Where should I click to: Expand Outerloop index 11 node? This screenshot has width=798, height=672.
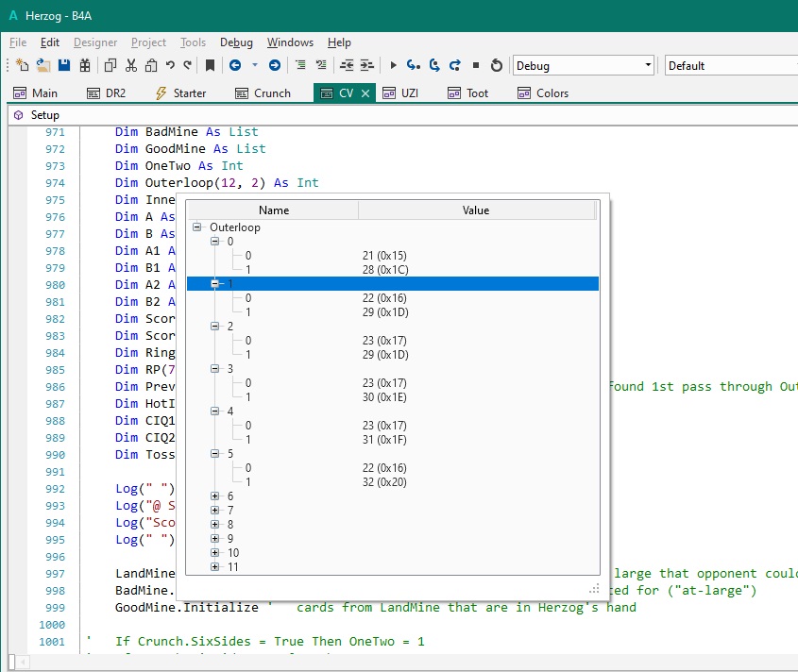pyautogui.click(x=215, y=567)
